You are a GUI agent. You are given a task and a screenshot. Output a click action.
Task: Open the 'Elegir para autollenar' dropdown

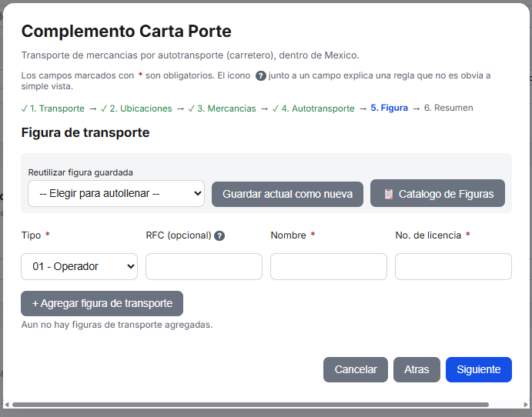(116, 194)
